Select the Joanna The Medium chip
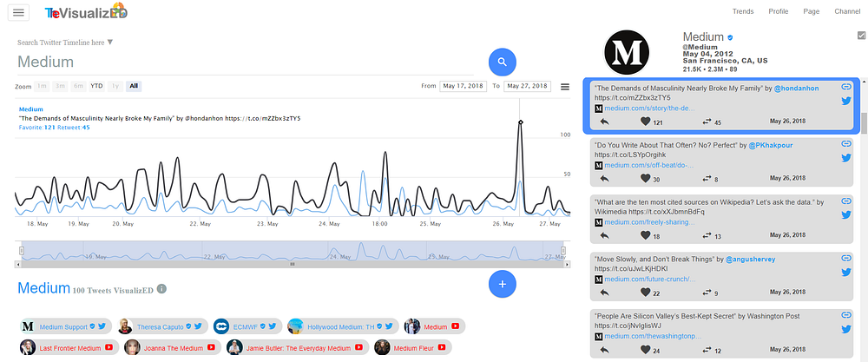Screen dimensions: 868x362 point(173,347)
